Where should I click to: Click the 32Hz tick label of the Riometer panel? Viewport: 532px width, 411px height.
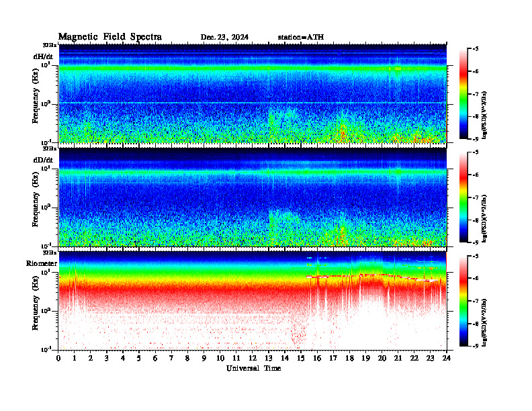tap(50, 253)
